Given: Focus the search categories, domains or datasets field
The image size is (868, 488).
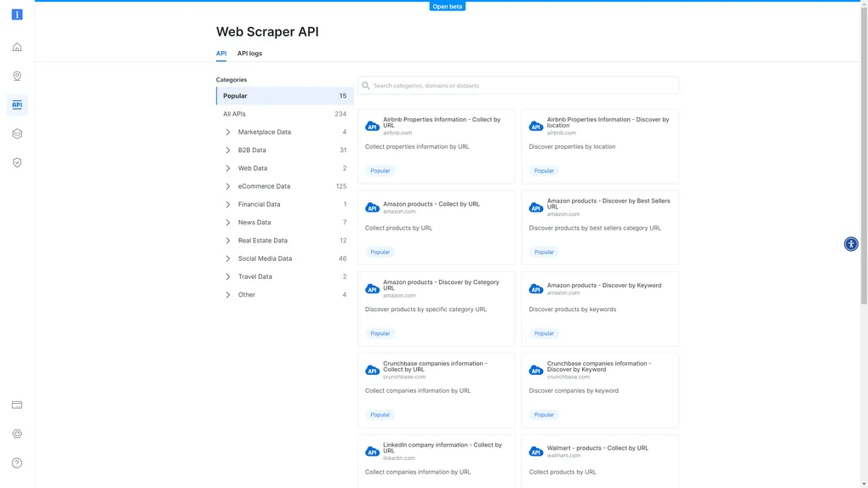Looking at the screenshot, I should (518, 86).
